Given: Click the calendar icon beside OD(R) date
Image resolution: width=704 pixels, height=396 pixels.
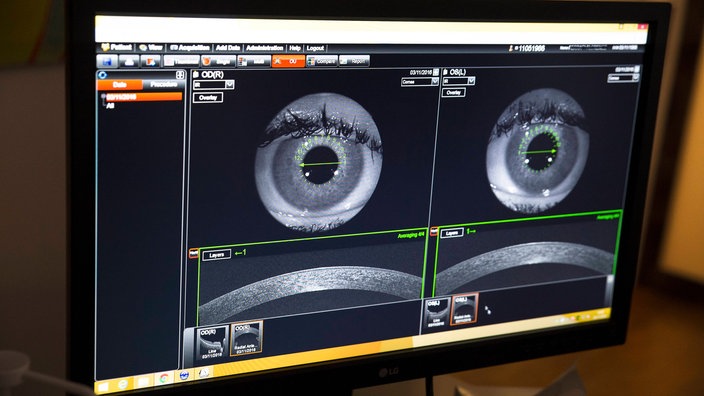Looking at the screenshot, I should 436,72.
